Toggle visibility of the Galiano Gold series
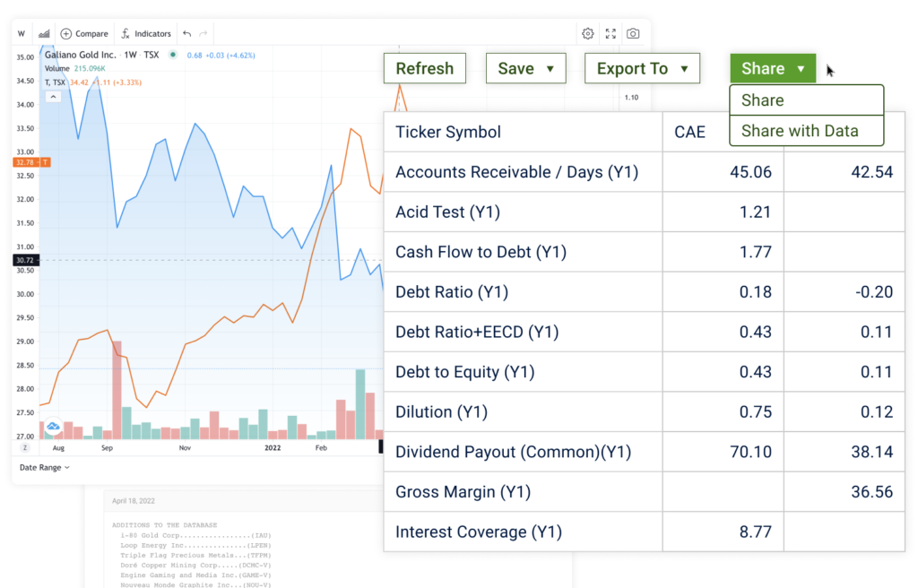 coord(172,55)
